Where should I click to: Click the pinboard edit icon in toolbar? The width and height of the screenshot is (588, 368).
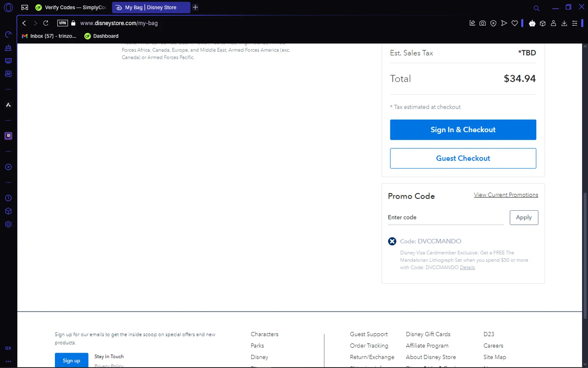click(472, 23)
